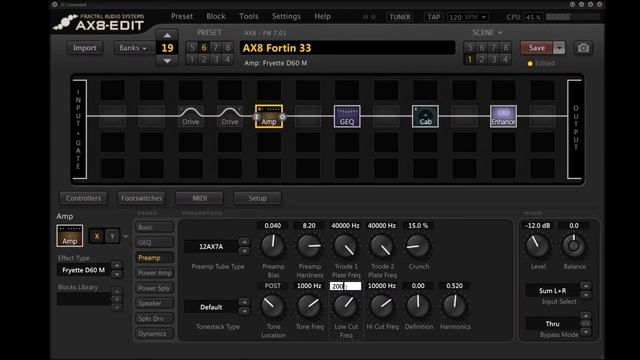Click the Import button

pos(84,48)
